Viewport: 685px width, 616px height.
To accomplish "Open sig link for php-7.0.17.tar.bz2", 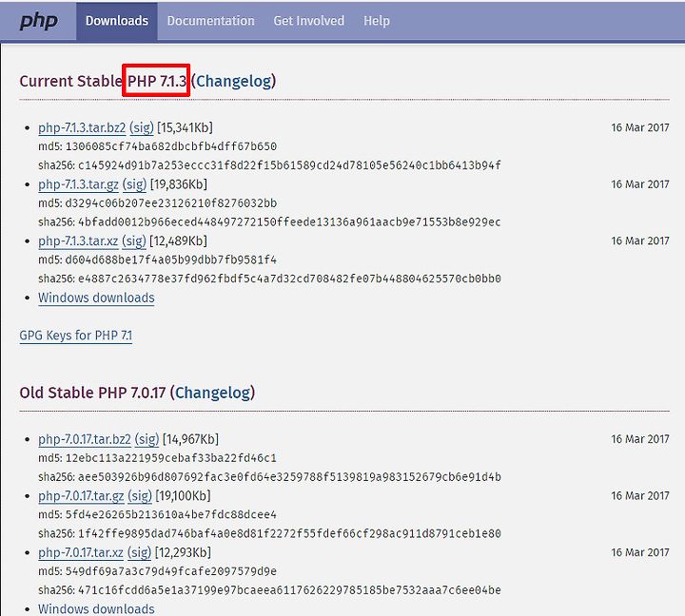I will tap(147, 439).
